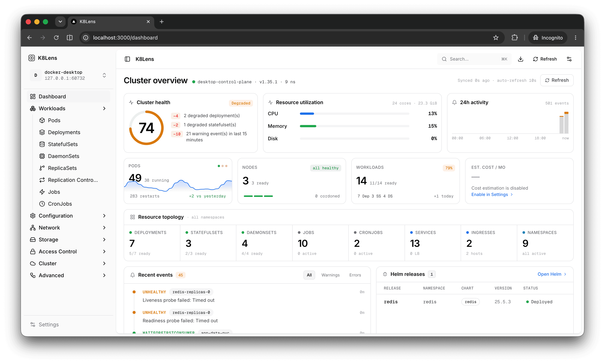
Task: Click the Configuration gear icon
Action: [33, 216]
